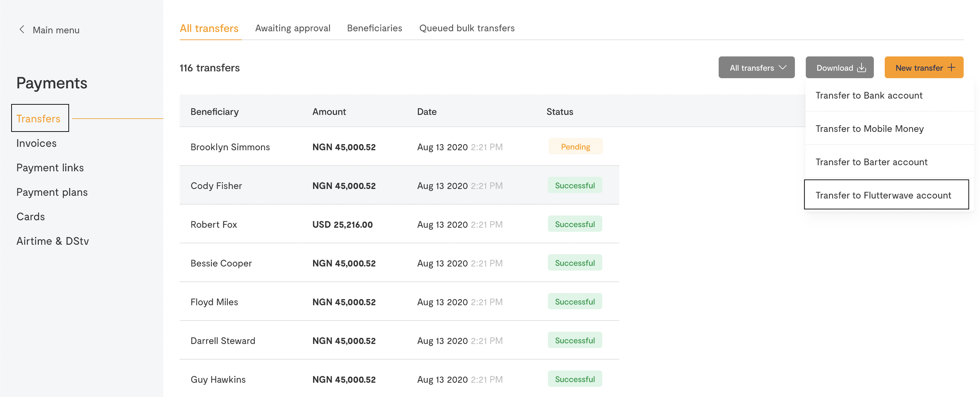Go back to Main menu
Viewport: 980px width, 397px height.
tap(55, 30)
